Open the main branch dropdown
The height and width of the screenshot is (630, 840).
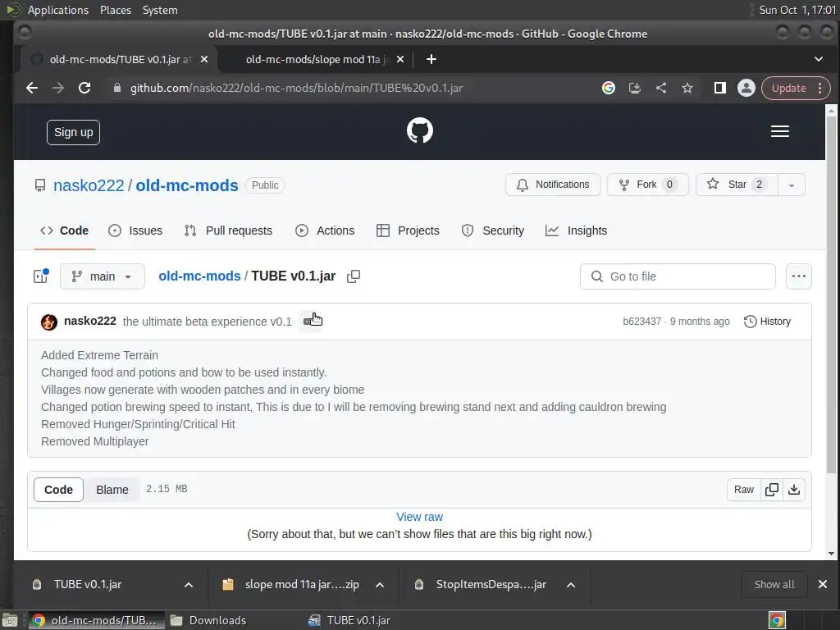click(103, 276)
